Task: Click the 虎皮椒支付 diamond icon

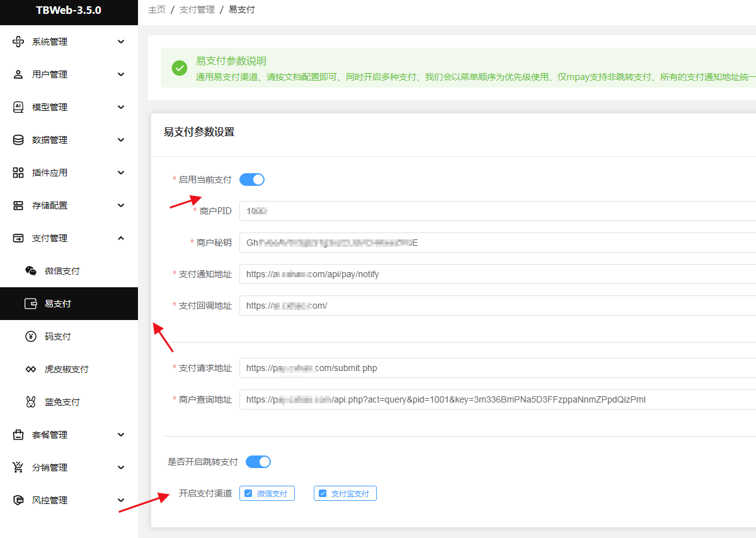Action: pos(31,369)
